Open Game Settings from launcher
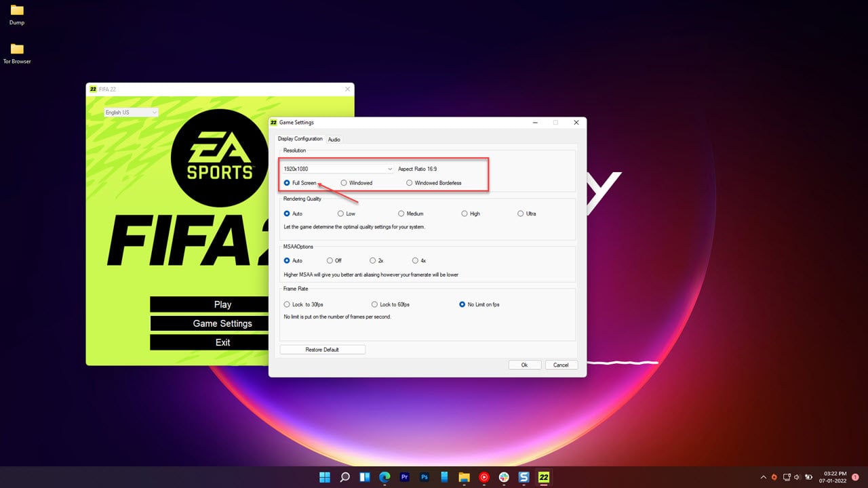868x488 pixels. [x=222, y=323]
